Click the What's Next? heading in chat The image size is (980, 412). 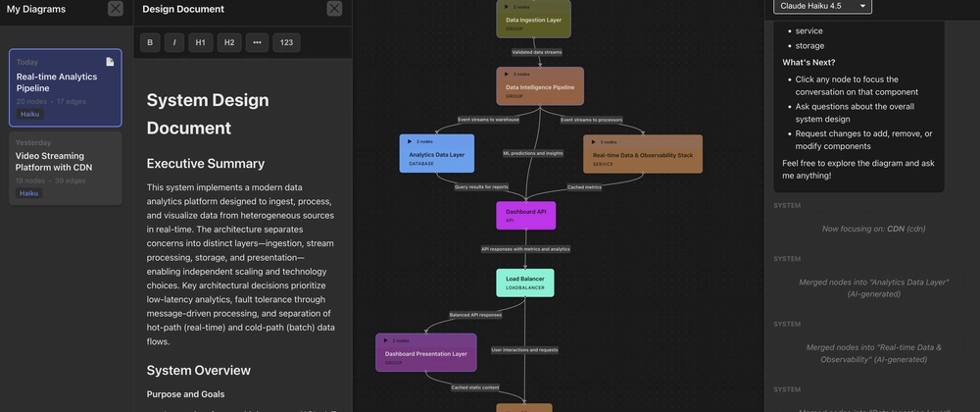tap(808, 63)
